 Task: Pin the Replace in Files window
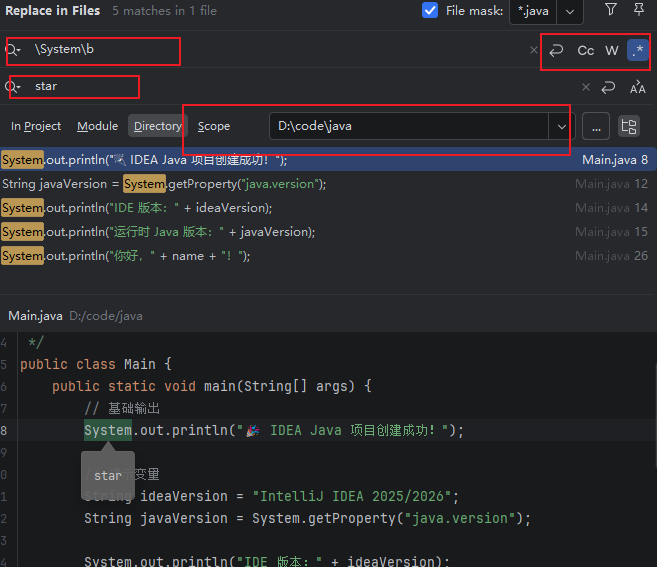click(639, 10)
